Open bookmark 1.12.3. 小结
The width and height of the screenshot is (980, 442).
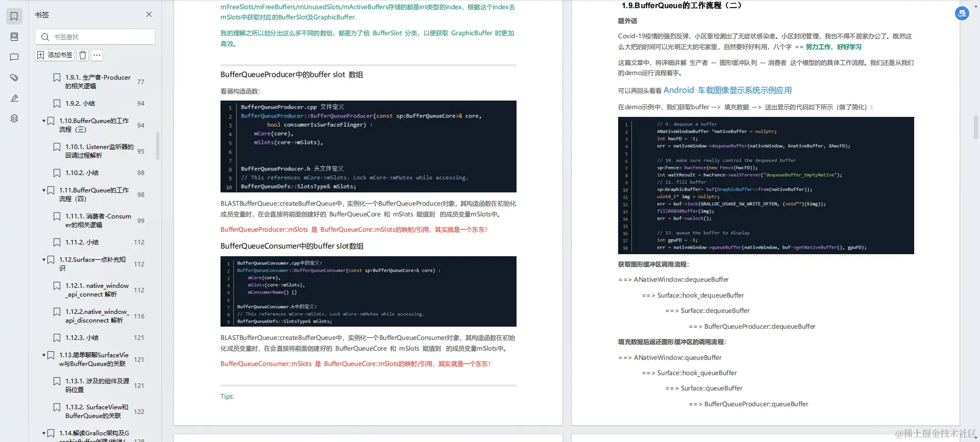pos(82,337)
